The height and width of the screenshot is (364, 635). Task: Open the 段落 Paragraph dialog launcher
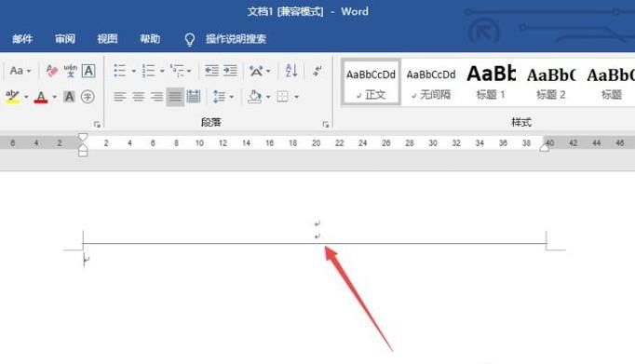(x=326, y=125)
